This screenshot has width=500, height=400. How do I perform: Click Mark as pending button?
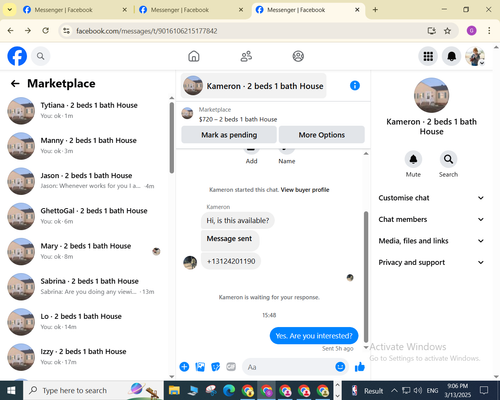[x=229, y=135]
